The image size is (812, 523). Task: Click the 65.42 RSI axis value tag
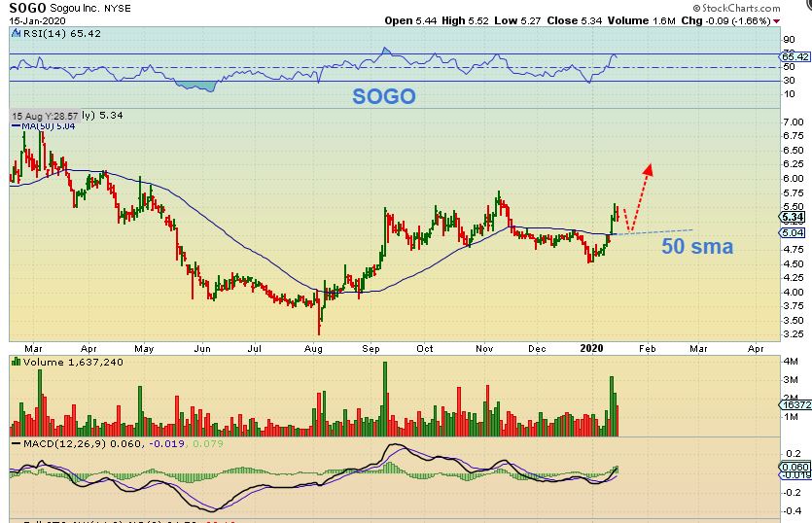point(795,56)
